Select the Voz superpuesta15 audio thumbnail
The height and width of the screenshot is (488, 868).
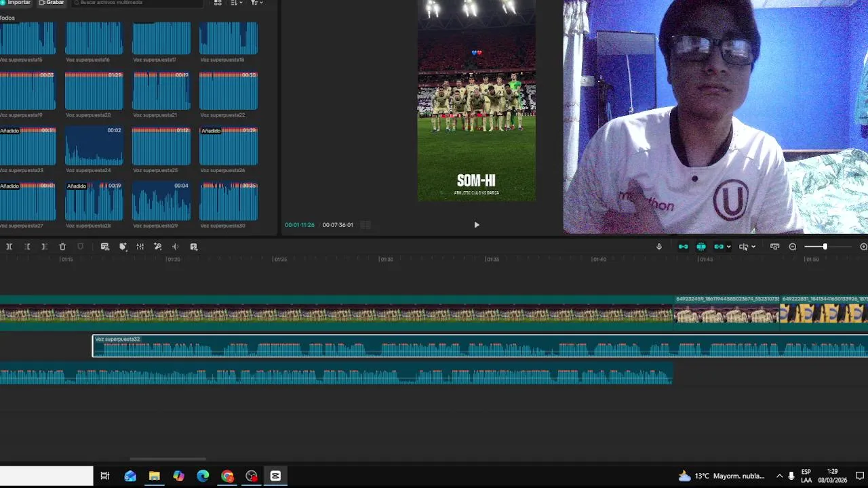tap(28, 38)
